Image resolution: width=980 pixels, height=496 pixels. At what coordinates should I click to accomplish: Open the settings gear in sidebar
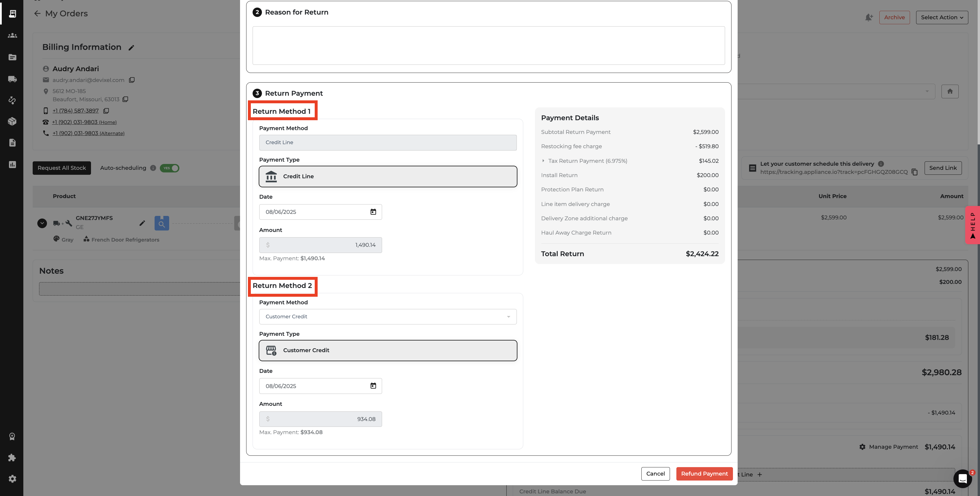(x=12, y=478)
